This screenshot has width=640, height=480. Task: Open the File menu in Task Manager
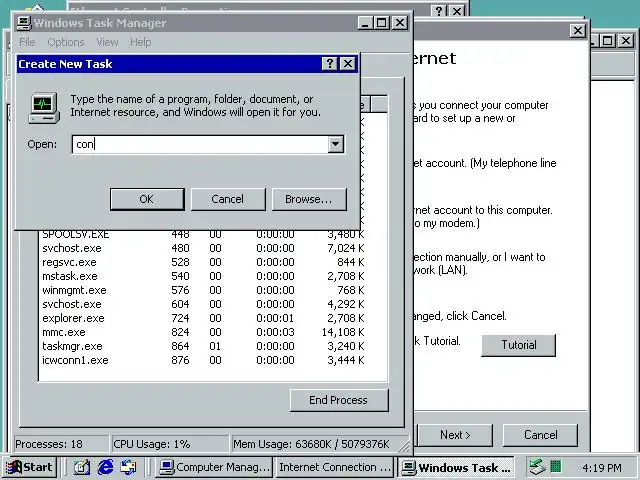pos(27,42)
